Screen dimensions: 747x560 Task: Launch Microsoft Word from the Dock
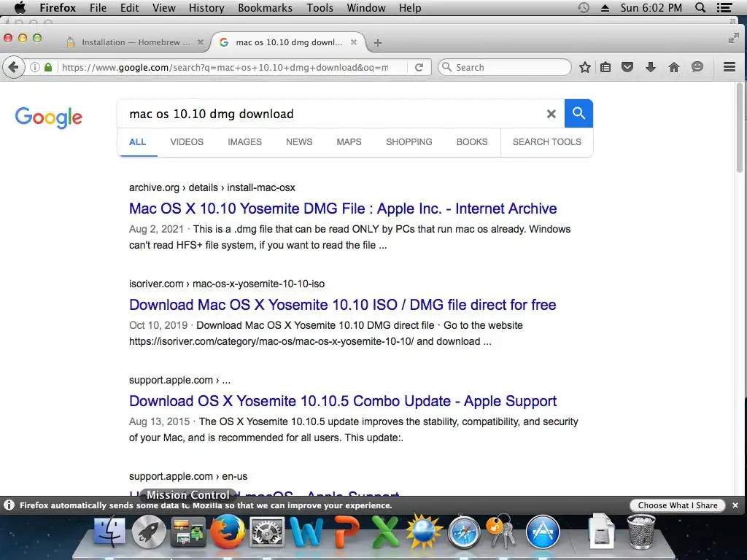[306, 532]
